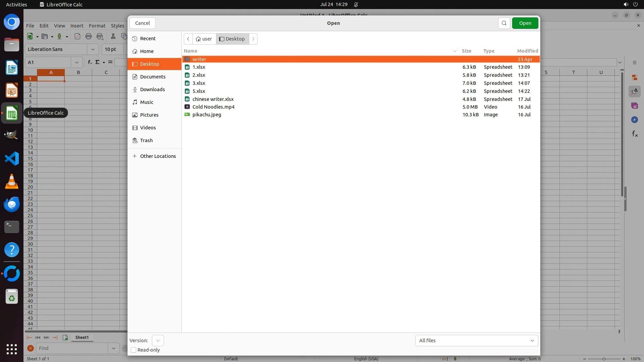
Task: Open the Format menu
Action: 97,26
